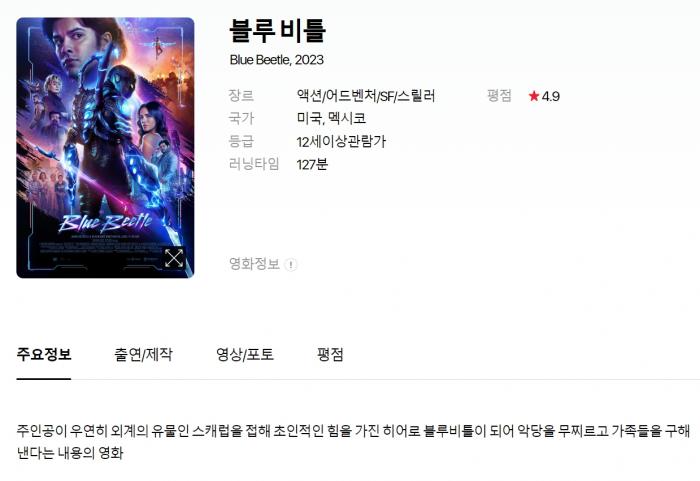This screenshot has height=481, width=700.
Task: Click the 12세이상관람가 rating text
Action: tap(341, 142)
